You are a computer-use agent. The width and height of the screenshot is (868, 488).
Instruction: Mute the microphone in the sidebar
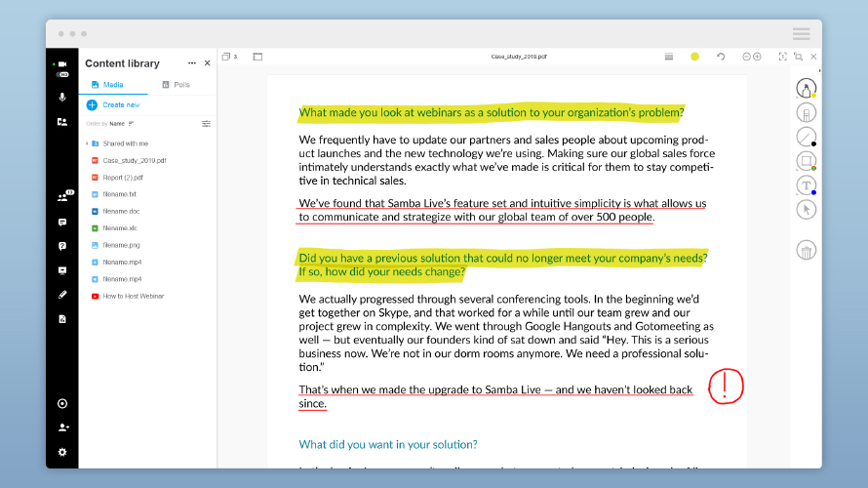click(62, 98)
